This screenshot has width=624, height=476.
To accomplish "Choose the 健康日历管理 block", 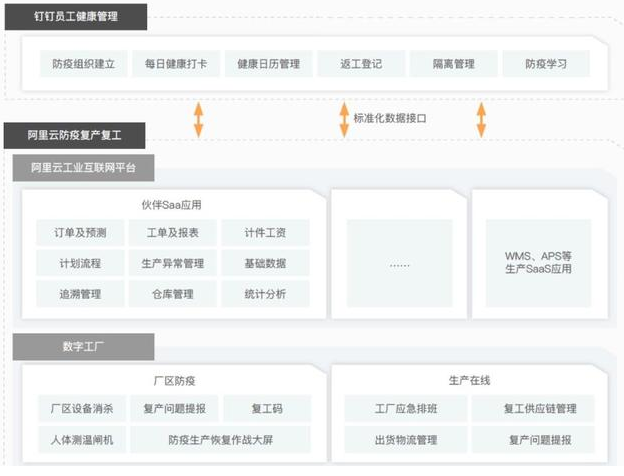I will (267, 64).
